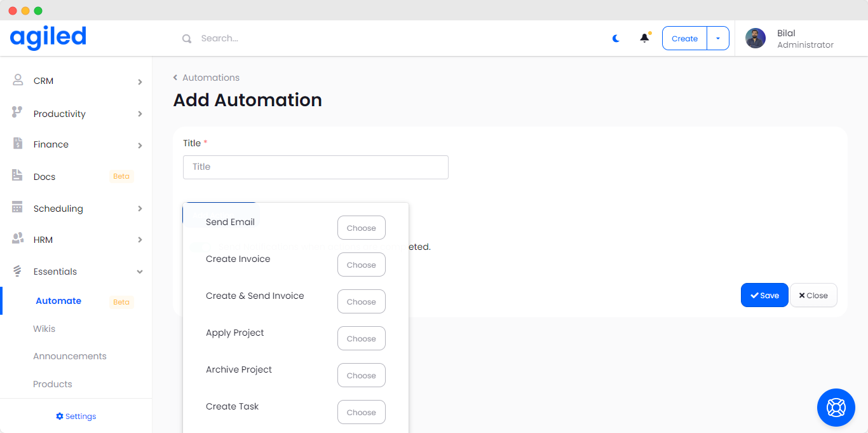Open Wikis from the Essentials submenu
The image size is (868, 433).
point(44,329)
